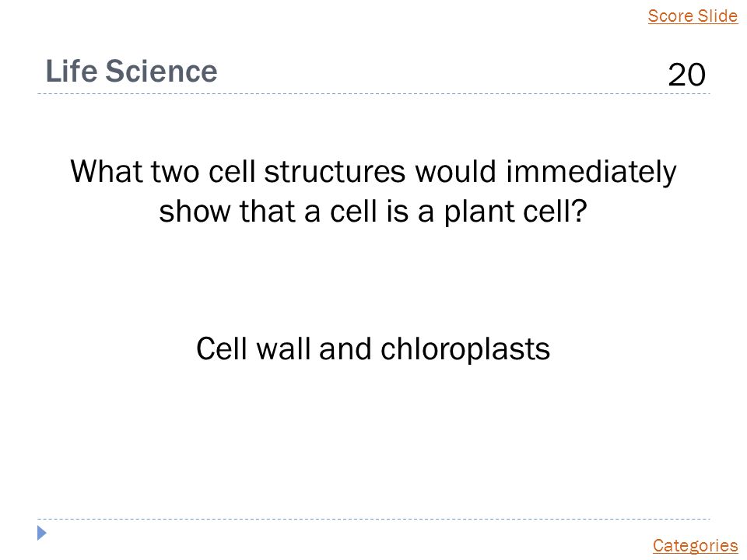Click the word 'chloroplasts' in the answer

(x=465, y=349)
